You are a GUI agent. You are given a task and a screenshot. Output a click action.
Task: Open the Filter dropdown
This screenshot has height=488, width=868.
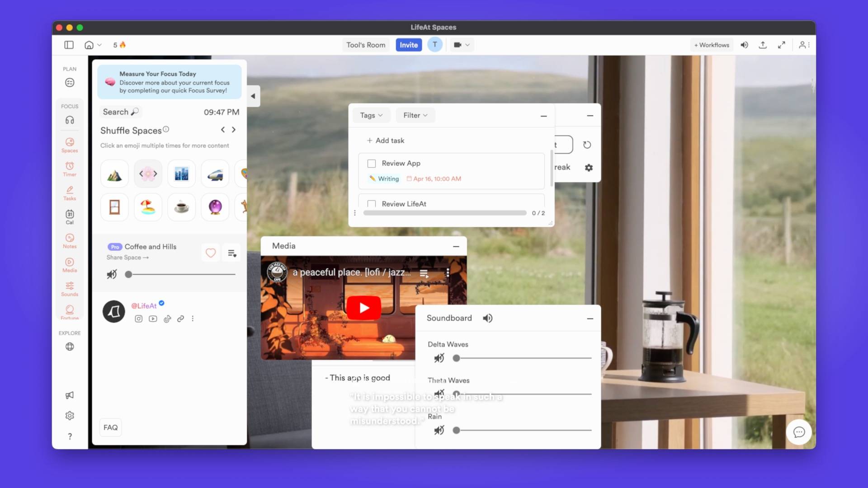pyautogui.click(x=415, y=115)
